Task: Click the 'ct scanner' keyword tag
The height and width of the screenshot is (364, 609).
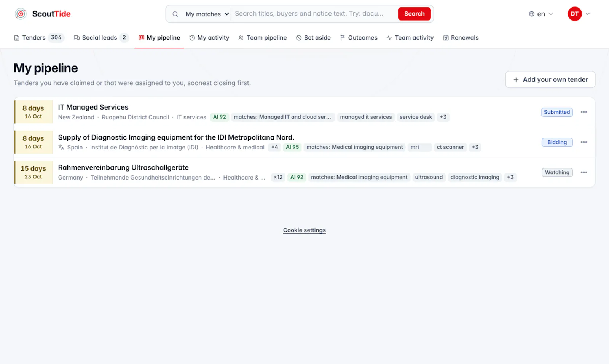Action: (450, 147)
